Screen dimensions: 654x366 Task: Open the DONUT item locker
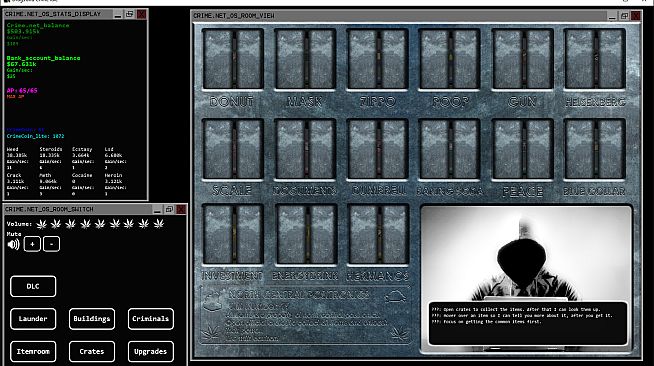233,59
